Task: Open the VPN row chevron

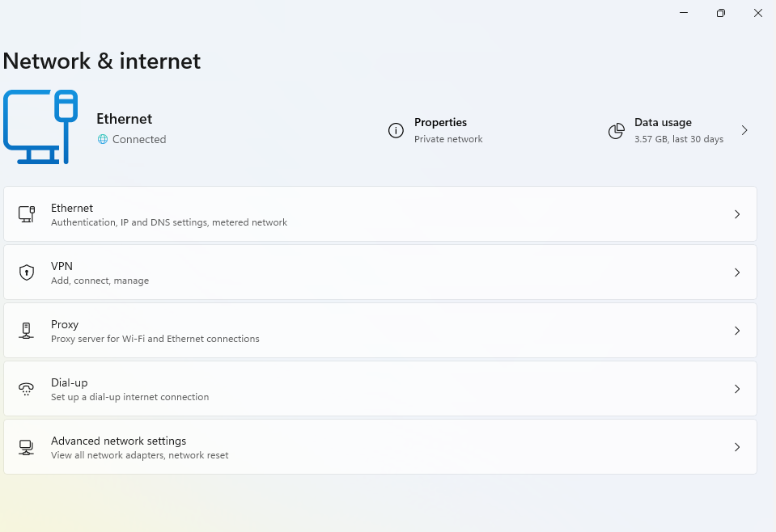Action: coord(737,272)
